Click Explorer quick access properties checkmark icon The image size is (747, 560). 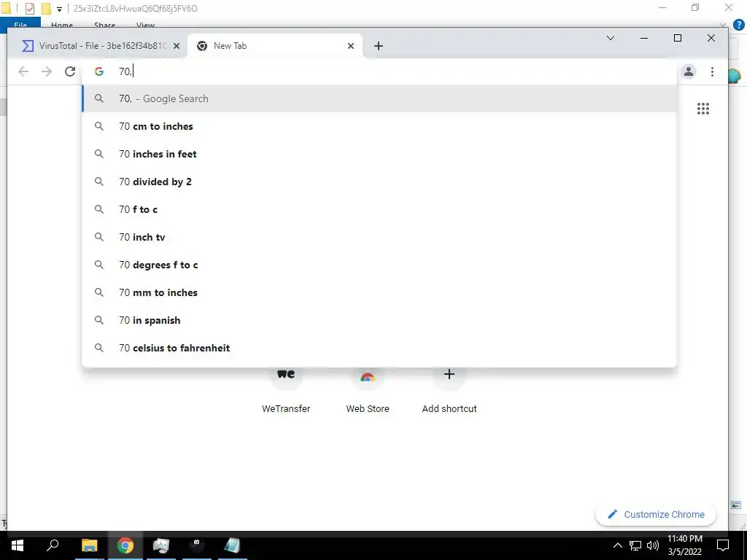[29, 8]
